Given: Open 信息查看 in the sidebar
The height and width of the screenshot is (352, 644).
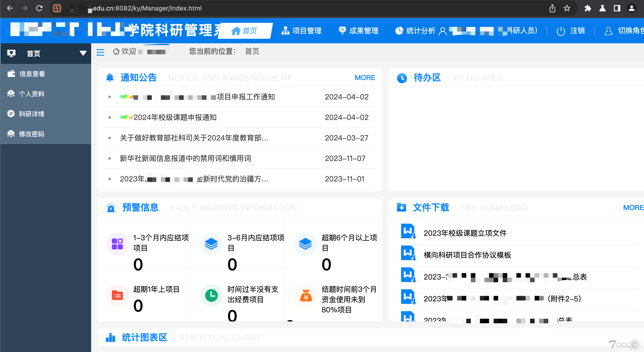Looking at the screenshot, I should click(46, 74).
